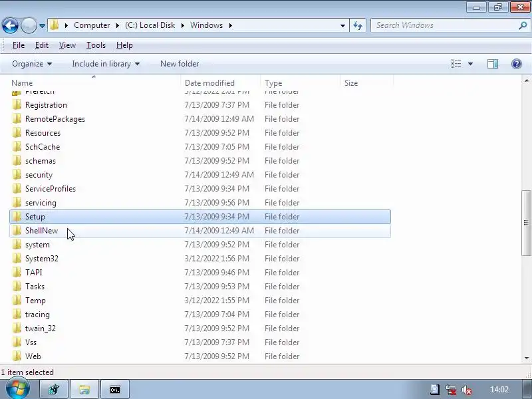The image size is (532, 399).
Task: Select the System32 folder icon
Action: pyautogui.click(x=17, y=258)
